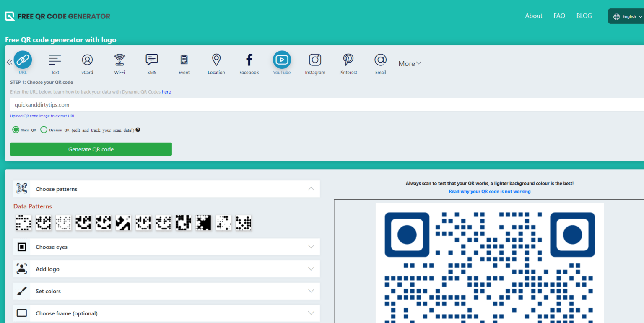Enable Dynamic QR tracking option

pos(44,130)
